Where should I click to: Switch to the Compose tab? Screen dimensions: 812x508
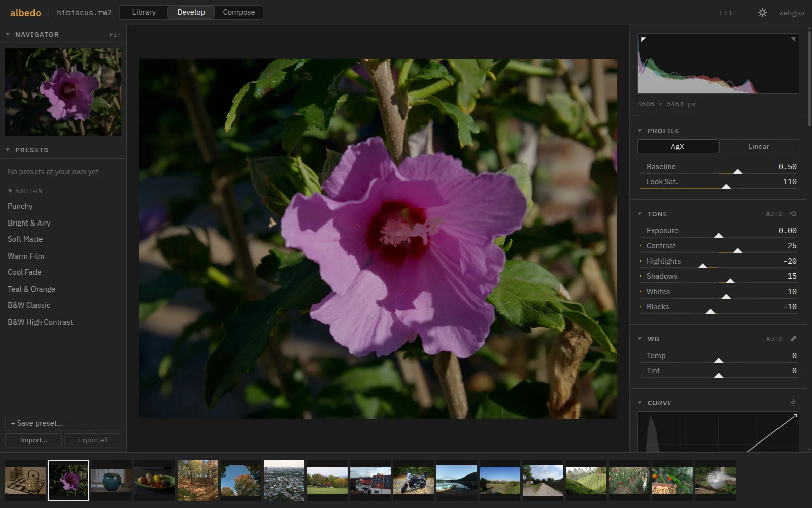239,12
